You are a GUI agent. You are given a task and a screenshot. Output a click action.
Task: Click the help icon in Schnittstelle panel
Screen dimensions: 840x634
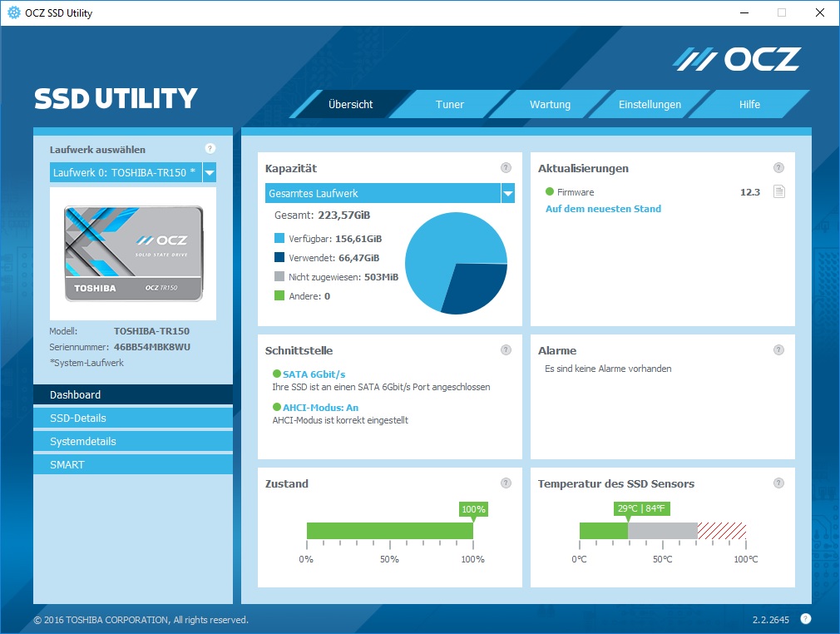pyautogui.click(x=506, y=350)
